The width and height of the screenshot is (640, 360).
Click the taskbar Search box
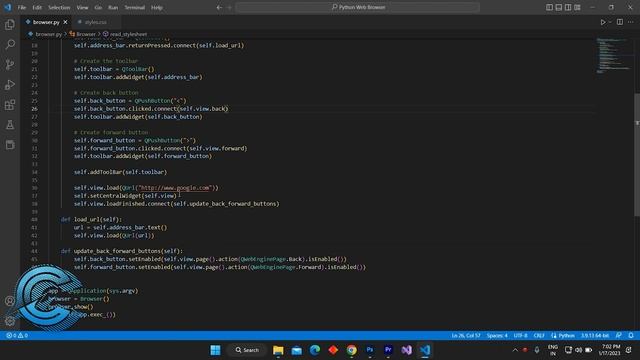point(247,350)
